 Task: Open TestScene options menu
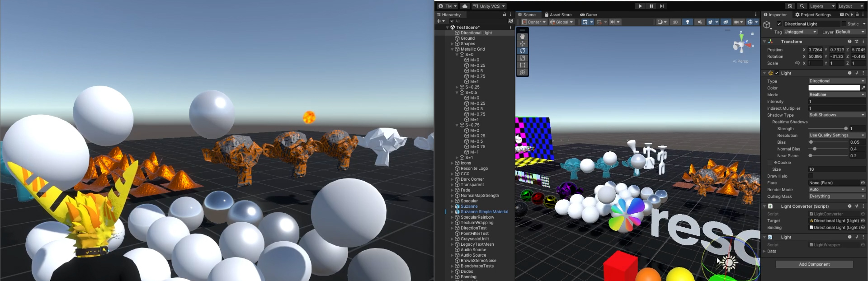[510, 28]
